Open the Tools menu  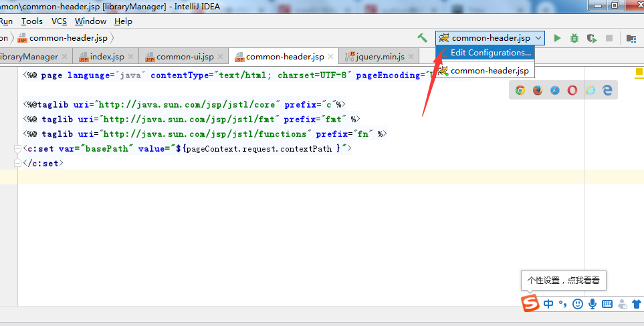[32, 21]
